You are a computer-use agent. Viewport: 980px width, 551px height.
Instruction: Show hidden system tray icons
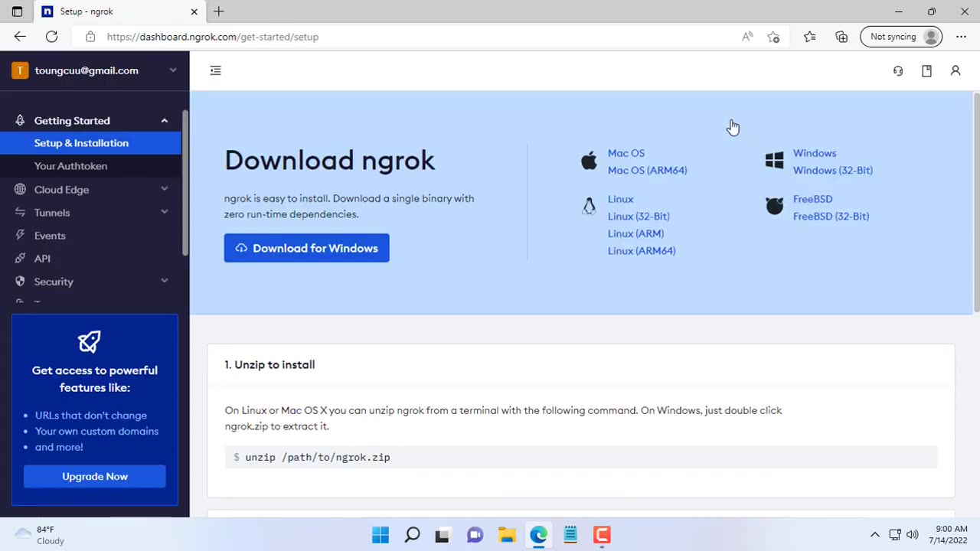click(875, 535)
